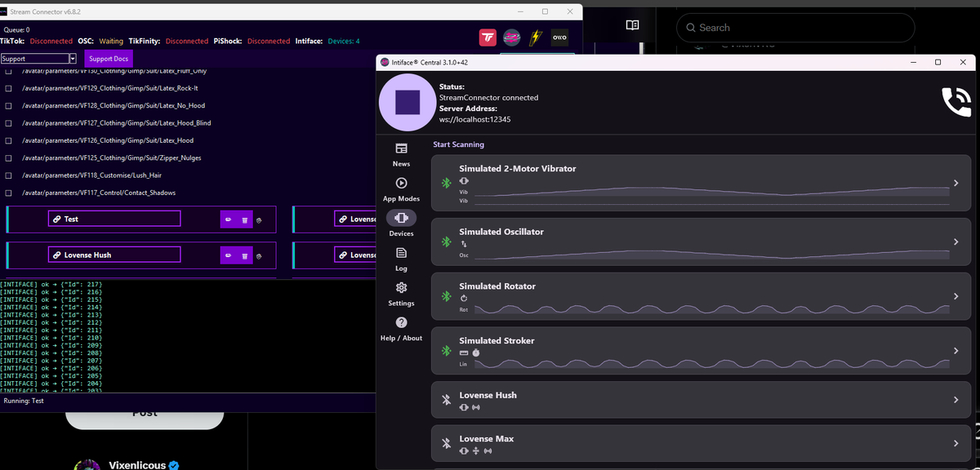
Task: Click the Simulated Rotator waveform graph
Action: 711,309
